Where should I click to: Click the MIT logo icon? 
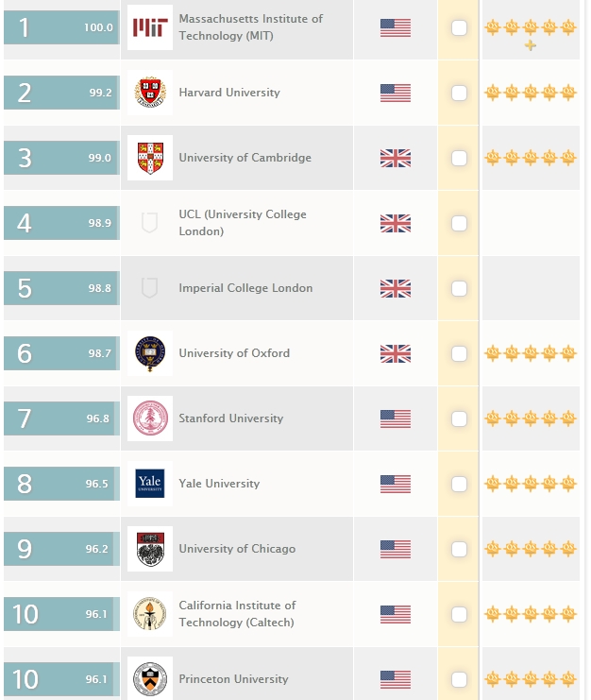(149, 27)
